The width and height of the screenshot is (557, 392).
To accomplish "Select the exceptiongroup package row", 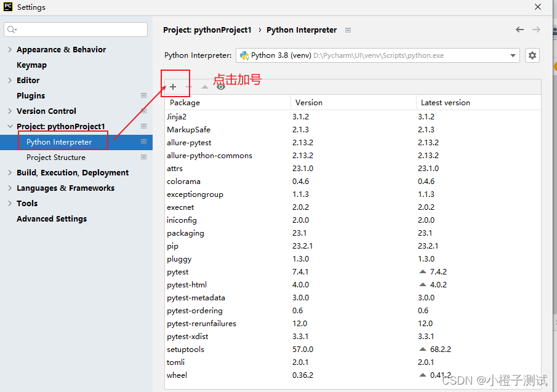I will coord(353,194).
